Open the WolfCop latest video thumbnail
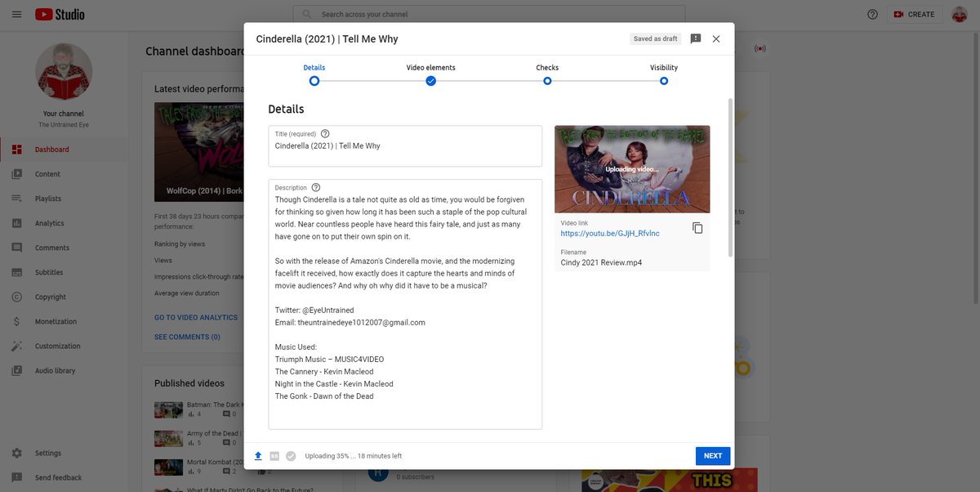 (198, 152)
